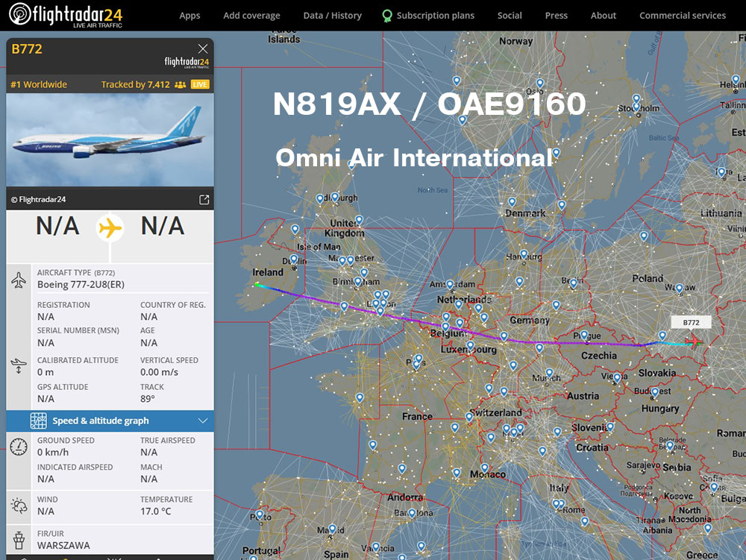
Task: Open Subscription plans page
Action: click(436, 16)
